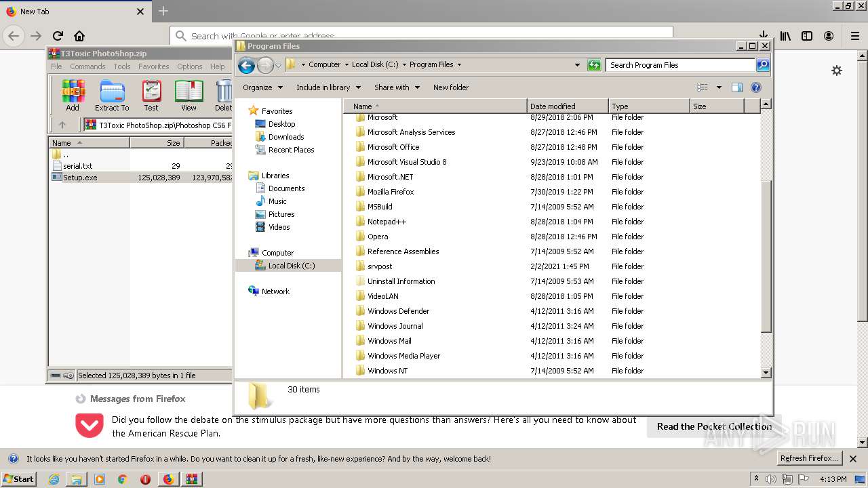Open the view options dropdown arrow
The width and height of the screenshot is (868, 488).
click(x=719, y=87)
